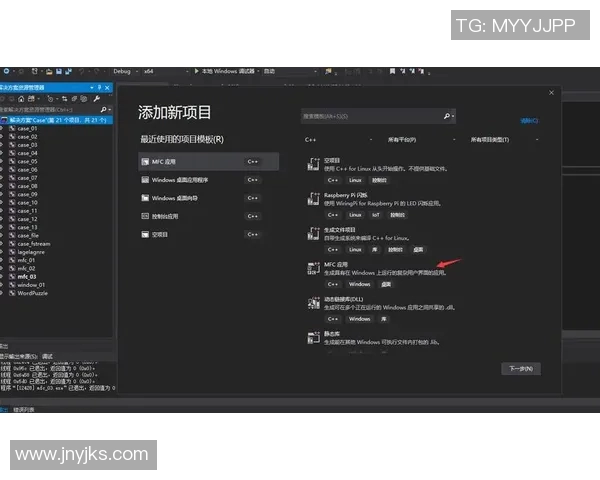Select the case_13 project in the tree
This screenshot has width=600, height=480.
[27, 227]
